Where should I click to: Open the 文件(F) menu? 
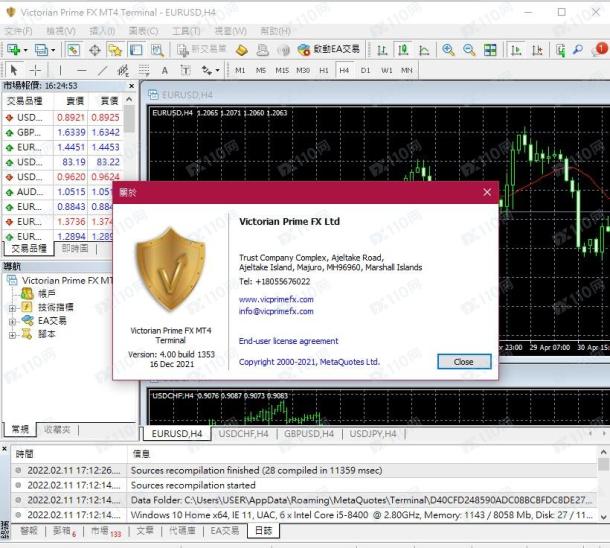tap(19, 30)
